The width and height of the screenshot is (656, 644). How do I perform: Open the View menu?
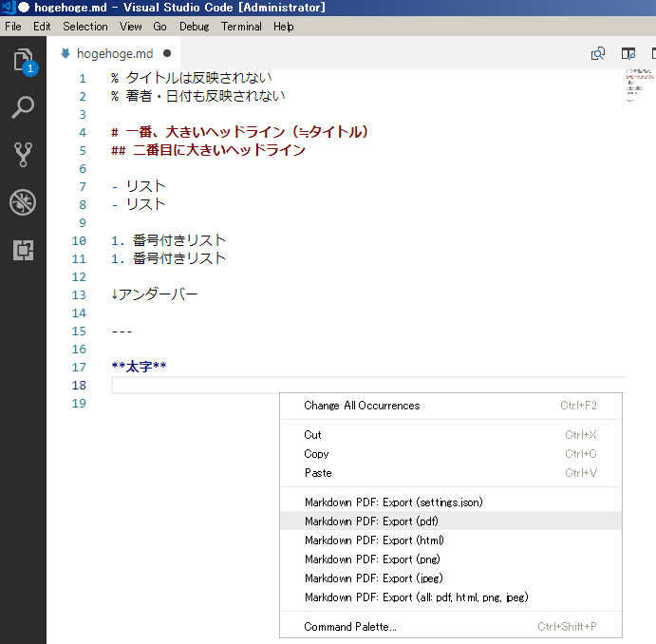coord(130,27)
